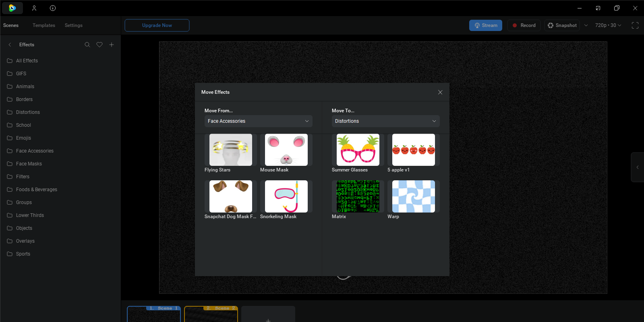Enter fullscreen preview mode
The width and height of the screenshot is (644, 322).
point(635,25)
